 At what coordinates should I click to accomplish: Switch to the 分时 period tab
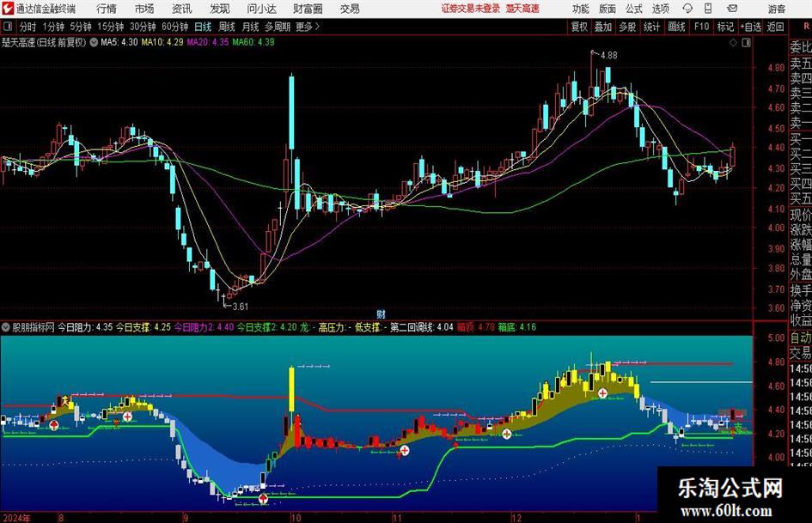pyautogui.click(x=27, y=27)
